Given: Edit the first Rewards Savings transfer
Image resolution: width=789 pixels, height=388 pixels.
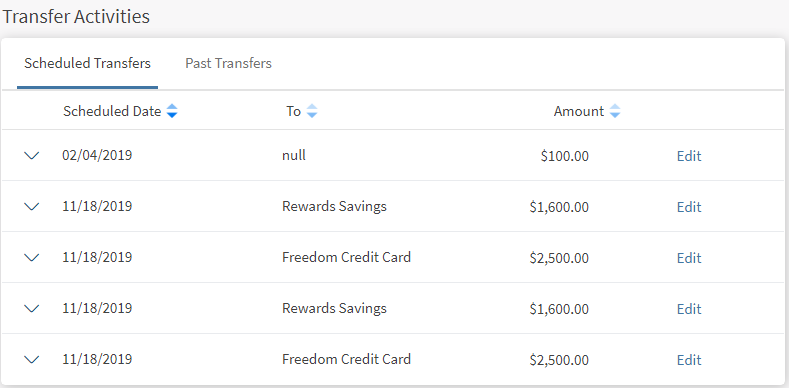Looking at the screenshot, I should [x=689, y=207].
